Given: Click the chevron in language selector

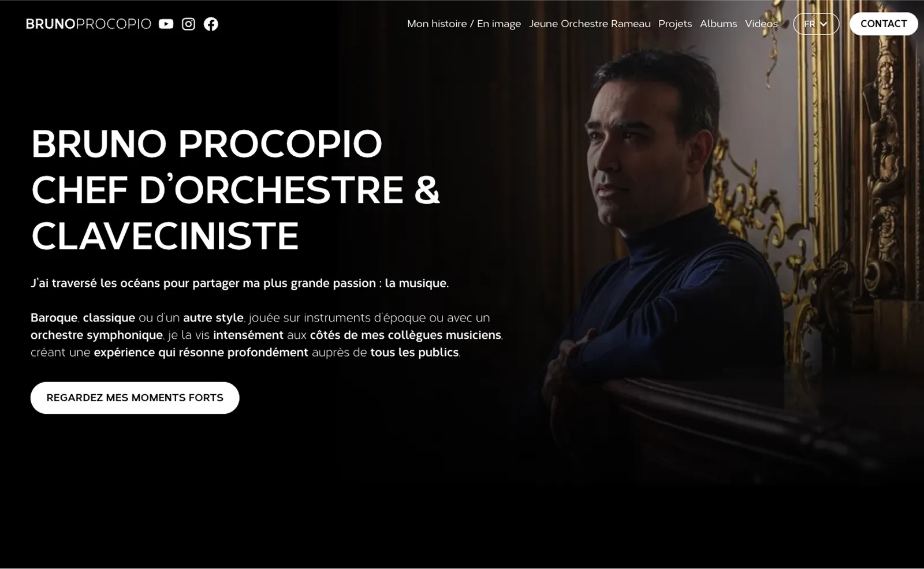Looking at the screenshot, I should point(824,24).
